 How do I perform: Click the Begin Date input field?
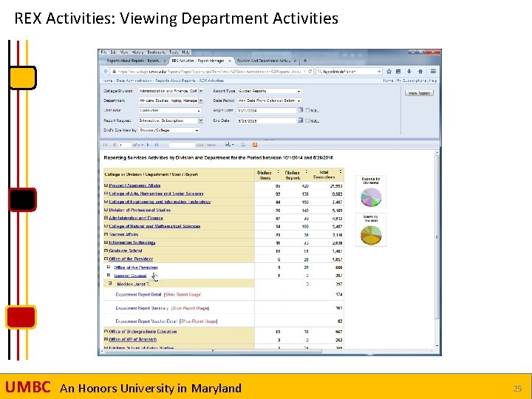pos(267,110)
